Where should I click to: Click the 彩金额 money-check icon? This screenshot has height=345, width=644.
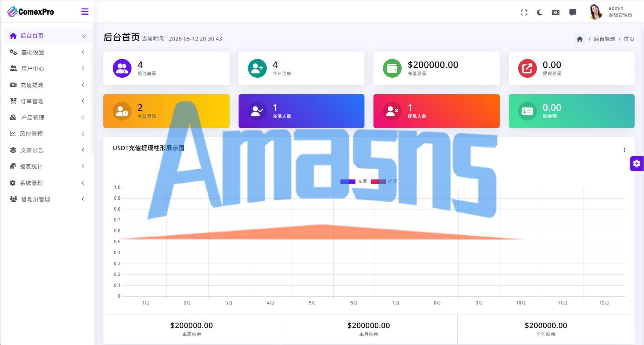528,111
